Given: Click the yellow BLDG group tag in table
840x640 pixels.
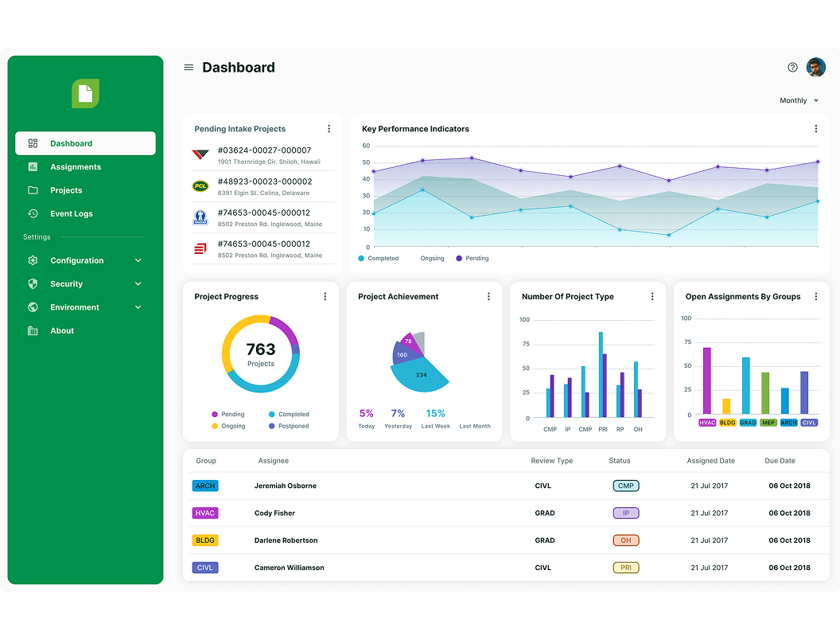Looking at the screenshot, I should pos(205,540).
